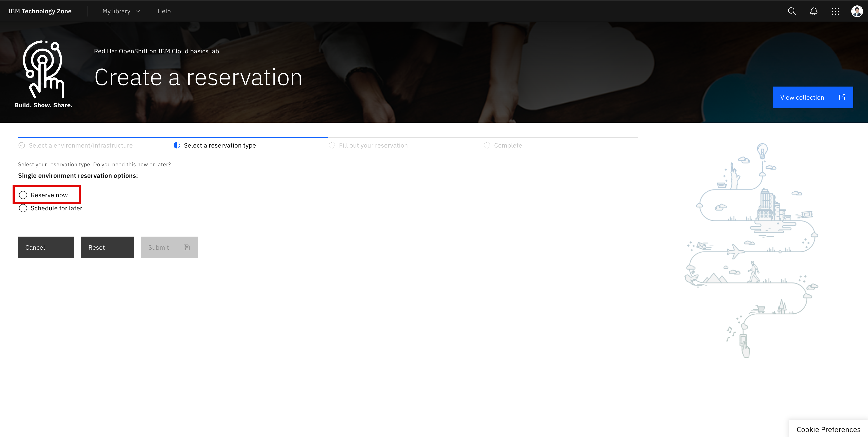Open the app switcher grid icon
Screen dimensions: 868x437
(835, 11)
